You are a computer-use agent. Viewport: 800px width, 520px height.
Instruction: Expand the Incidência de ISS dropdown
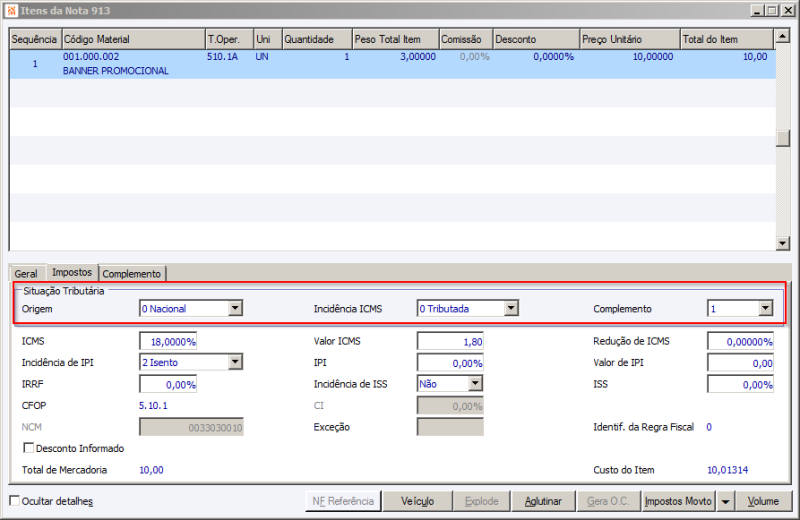pyautogui.click(x=476, y=384)
